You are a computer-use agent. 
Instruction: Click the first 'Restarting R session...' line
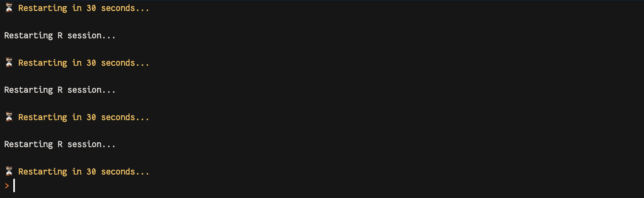60,36
